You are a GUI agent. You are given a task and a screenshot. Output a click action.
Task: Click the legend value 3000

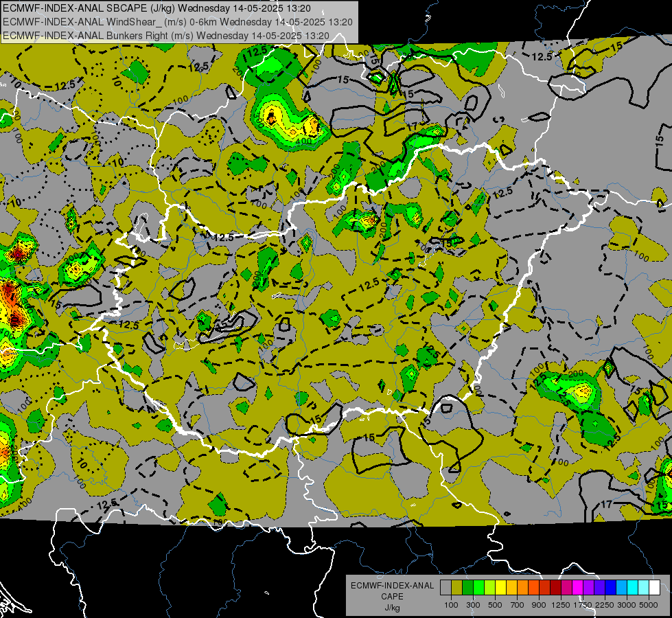point(627,605)
